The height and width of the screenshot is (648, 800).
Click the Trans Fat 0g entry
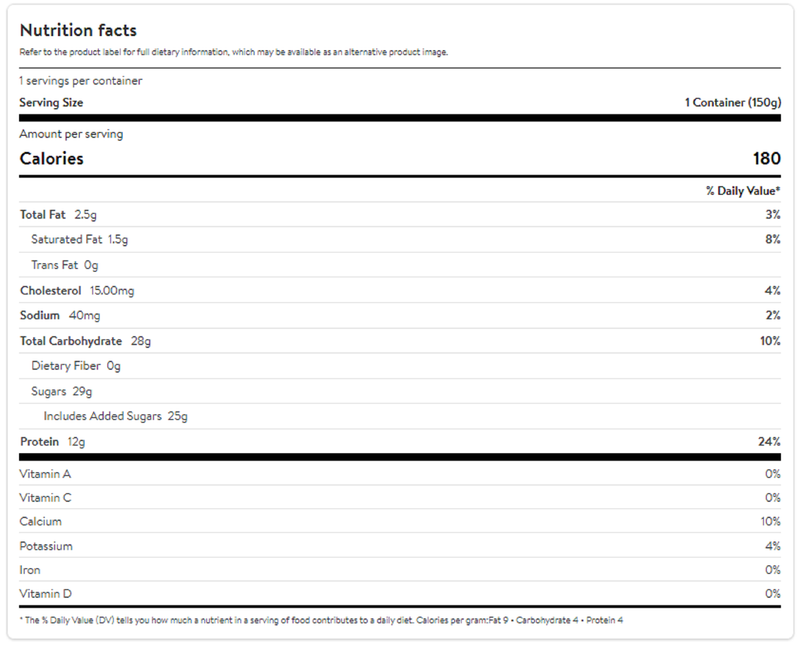(x=65, y=265)
